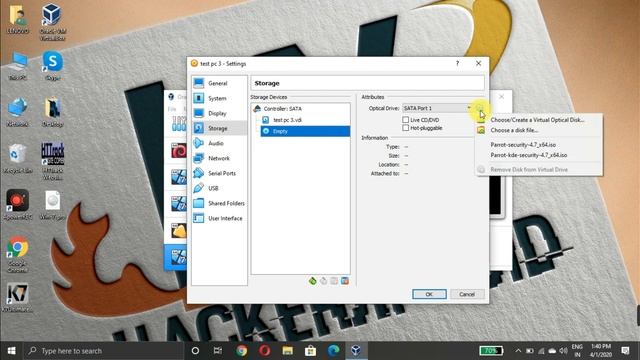Image resolution: width=640 pixels, height=360 pixels.
Task: Open the General settings category
Action: tap(219, 83)
